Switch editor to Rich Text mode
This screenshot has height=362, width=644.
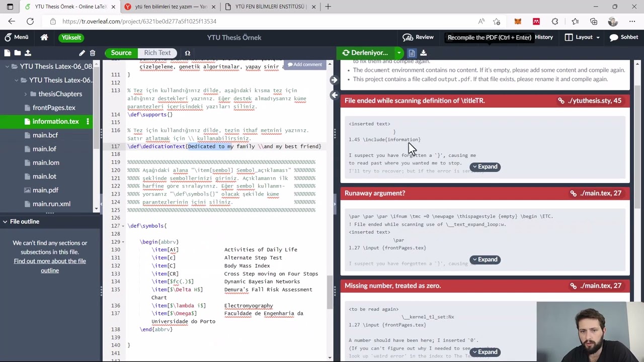pyautogui.click(x=157, y=53)
